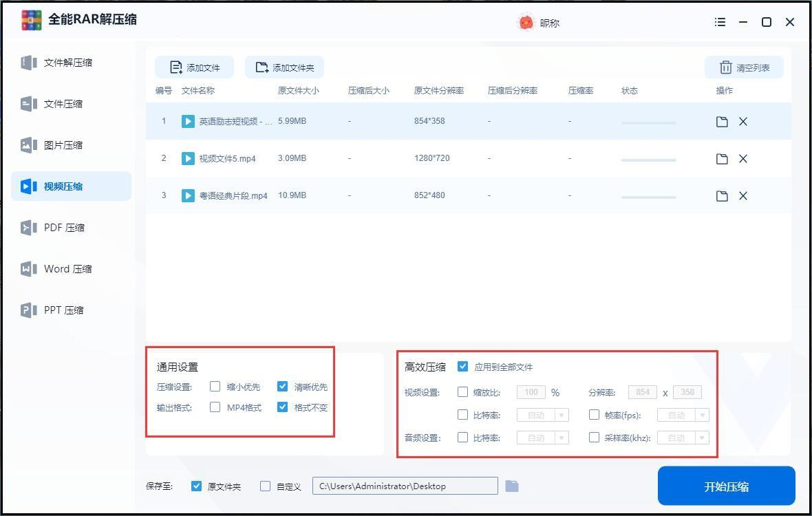Enable the 缩小优先 checkbox
The height and width of the screenshot is (516, 812).
(215, 386)
